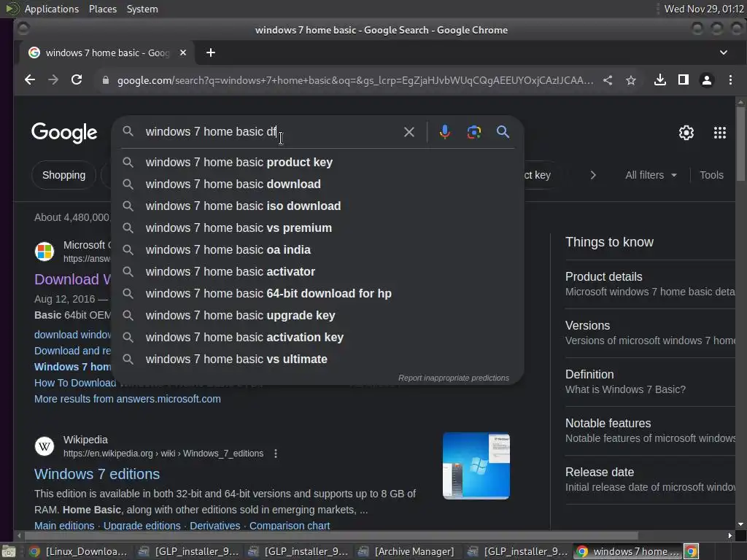
Task: Select suggestion 'vs ultimate'
Action: [x=317, y=359]
